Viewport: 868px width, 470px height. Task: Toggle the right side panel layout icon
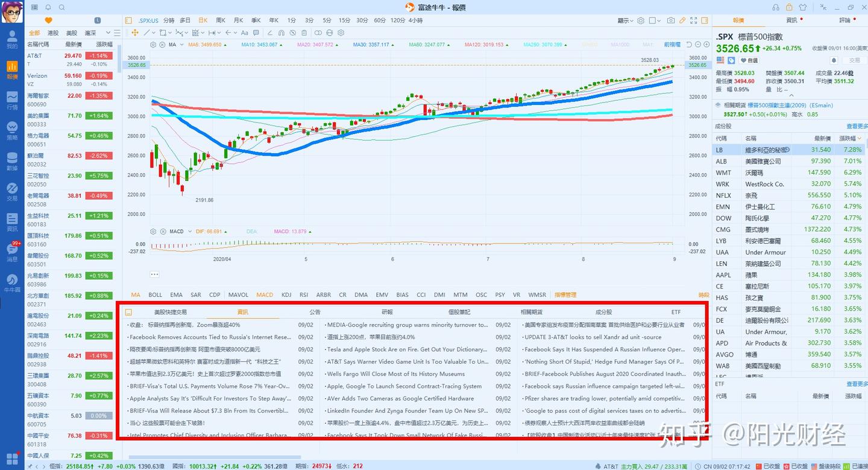(x=706, y=20)
